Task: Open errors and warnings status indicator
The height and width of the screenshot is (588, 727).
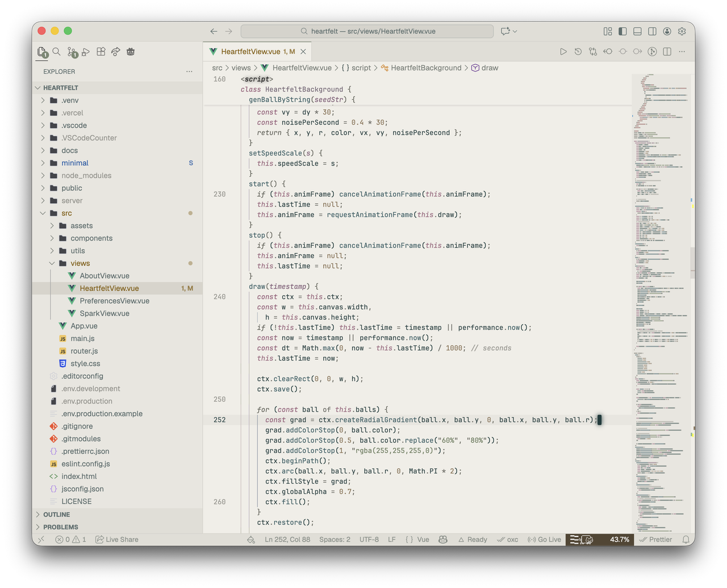Action: click(71, 539)
